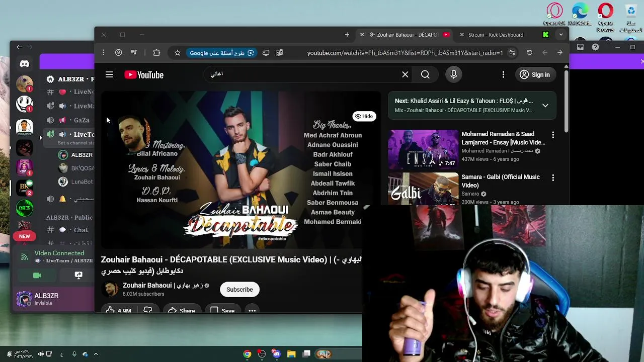Play the Samara Galbi video thumbnail
Viewport: 644px width, 362px height.
click(x=423, y=189)
